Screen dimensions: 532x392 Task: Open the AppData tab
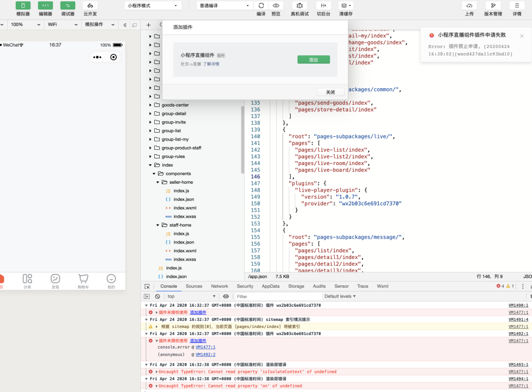pyautogui.click(x=271, y=286)
